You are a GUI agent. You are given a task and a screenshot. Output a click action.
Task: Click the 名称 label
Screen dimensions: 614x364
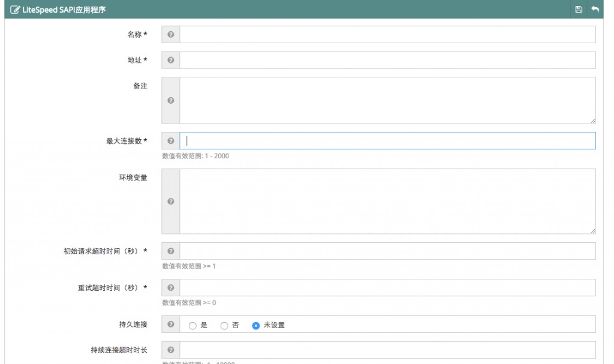(137, 34)
